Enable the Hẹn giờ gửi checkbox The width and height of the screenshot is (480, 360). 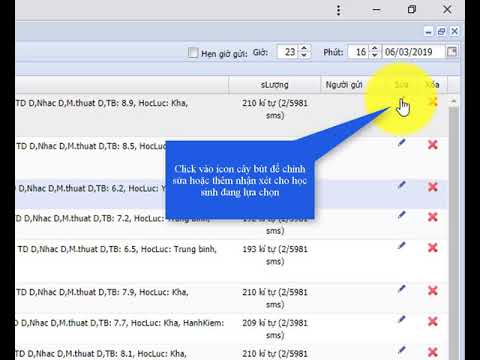point(193,53)
